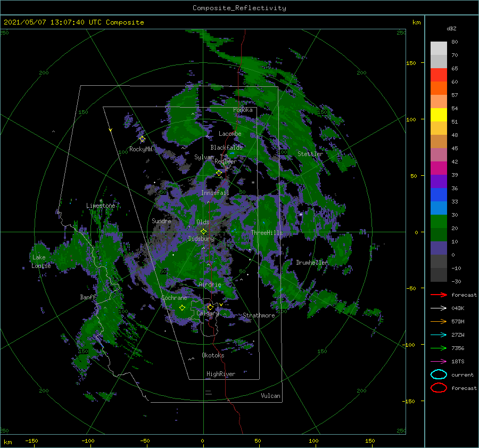Viewport: 479px width, 448px height.
Task: Click the Cochrane city label
Action: click(x=174, y=298)
